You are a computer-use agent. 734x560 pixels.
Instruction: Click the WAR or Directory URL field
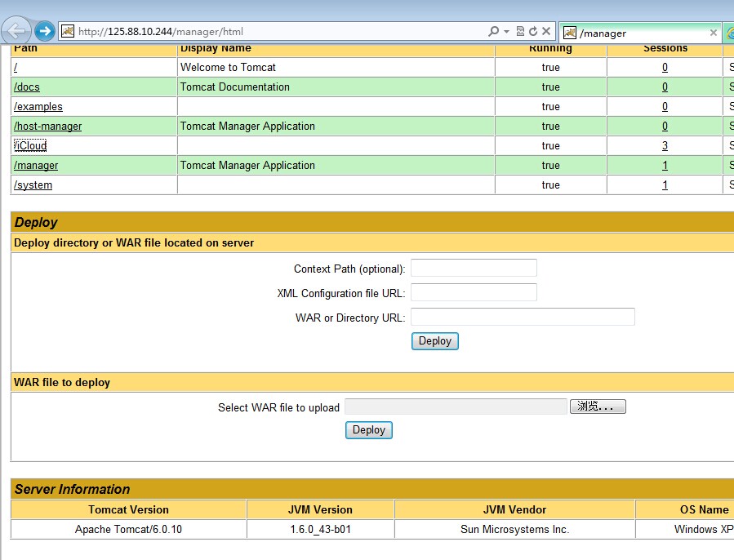click(x=523, y=317)
